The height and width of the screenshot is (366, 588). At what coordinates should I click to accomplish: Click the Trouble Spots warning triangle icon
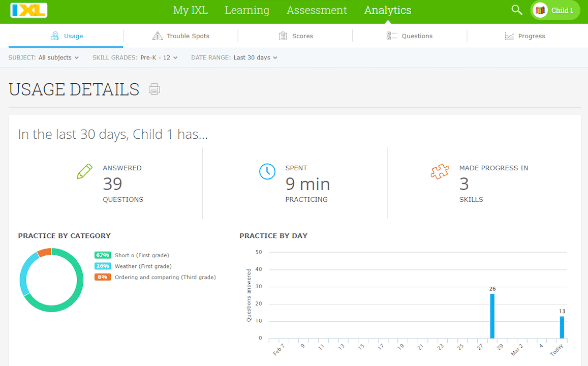(x=157, y=36)
